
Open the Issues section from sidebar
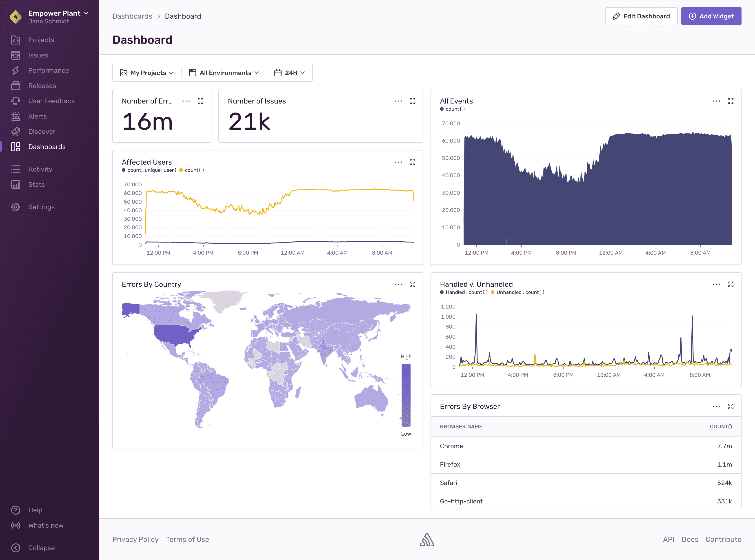[16, 55]
